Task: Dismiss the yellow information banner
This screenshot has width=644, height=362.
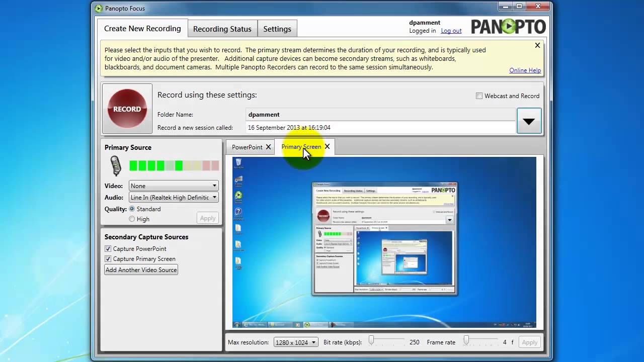Action: pos(537,45)
